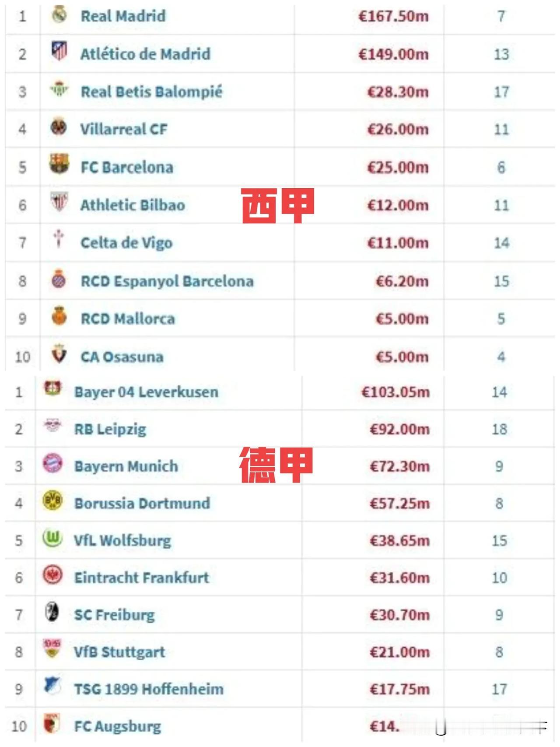
Task: Open the Celta de Vigo link
Action: 126,243
